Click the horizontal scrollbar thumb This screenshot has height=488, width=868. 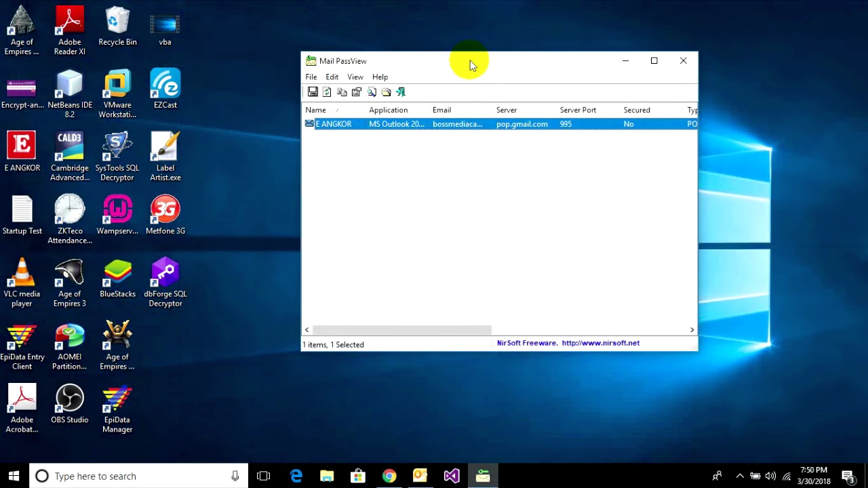(401, 330)
